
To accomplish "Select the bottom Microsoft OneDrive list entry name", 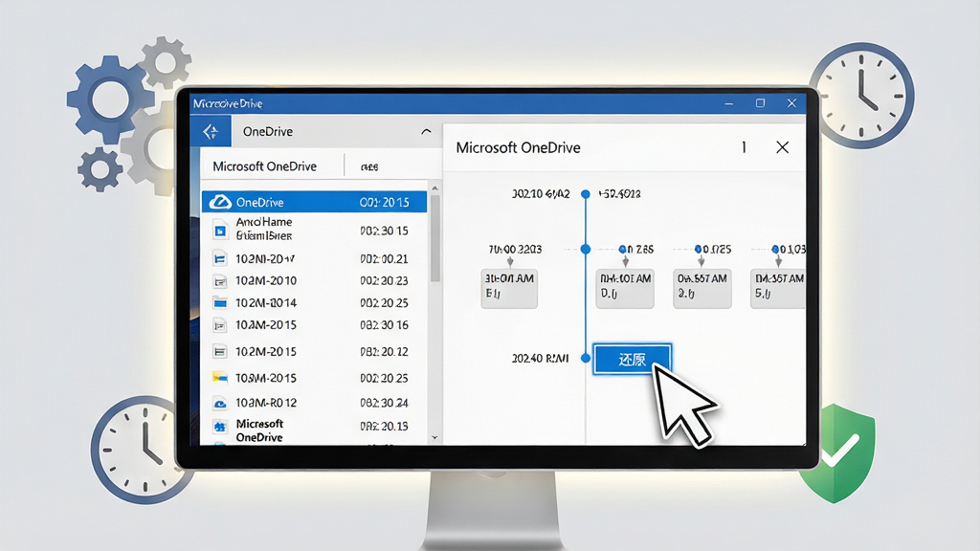I will tap(259, 430).
